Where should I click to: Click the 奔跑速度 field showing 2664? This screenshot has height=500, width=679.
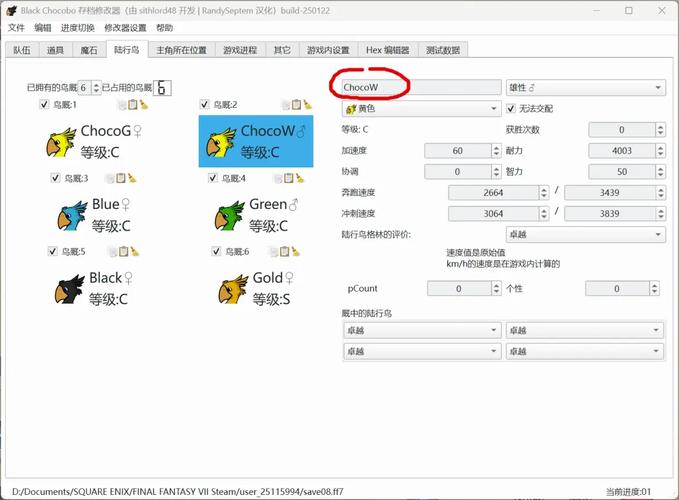click(494, 193)
